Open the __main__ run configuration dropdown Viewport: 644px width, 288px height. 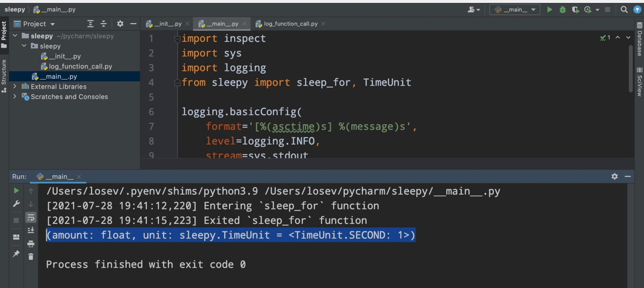(x=515, y=10)
